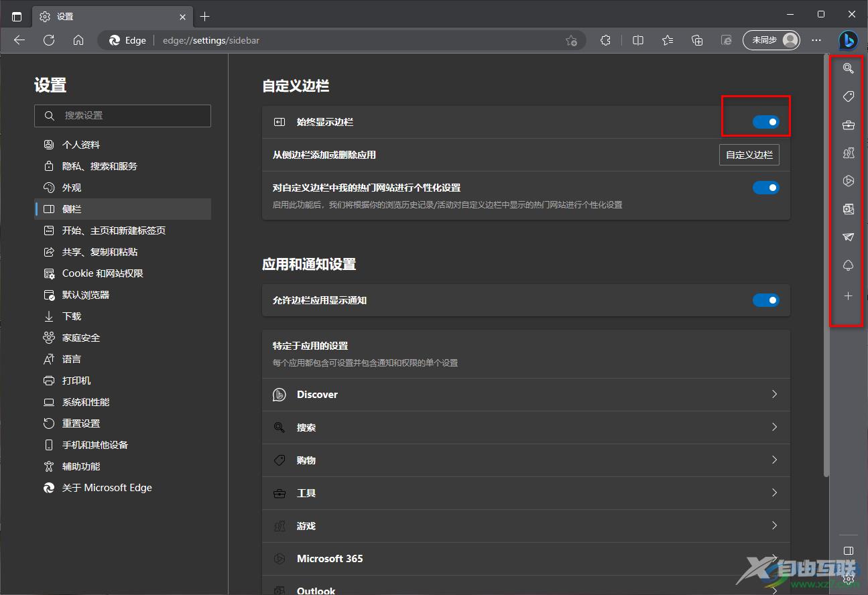Toggle Split screen icon in toolbar

[638, 40]
